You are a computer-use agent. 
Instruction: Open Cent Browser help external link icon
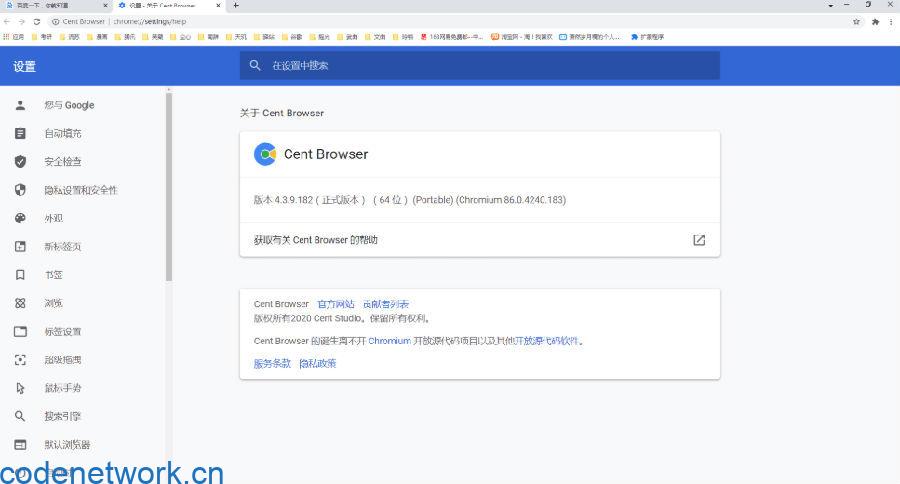tap(699, 240)
